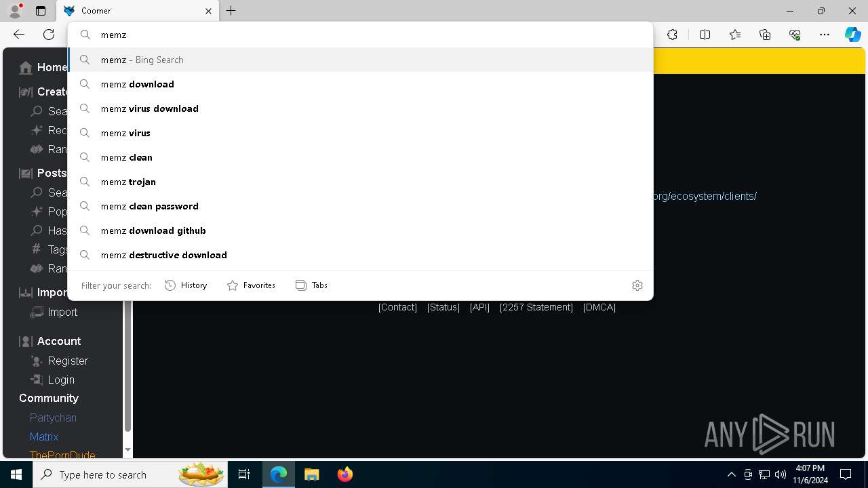The image size is (868, 488).
Task: Open the Settings and more ellipsis menu
Action: click(x=825, y=35)
